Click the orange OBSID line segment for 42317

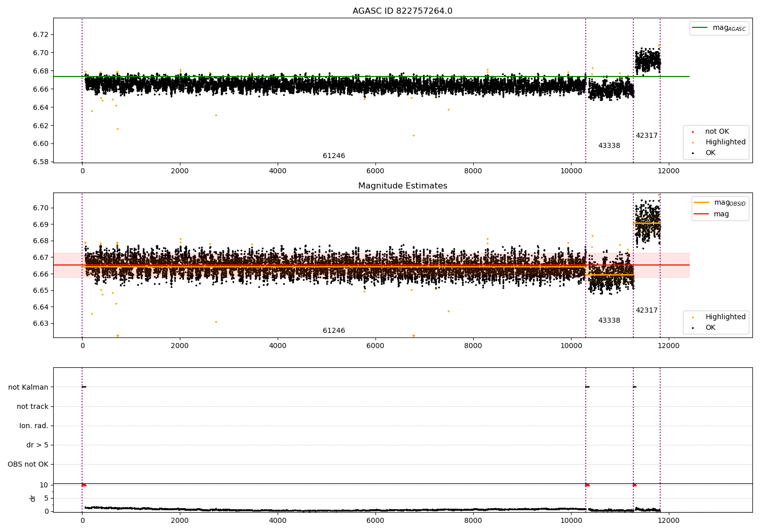coord(647,223)
